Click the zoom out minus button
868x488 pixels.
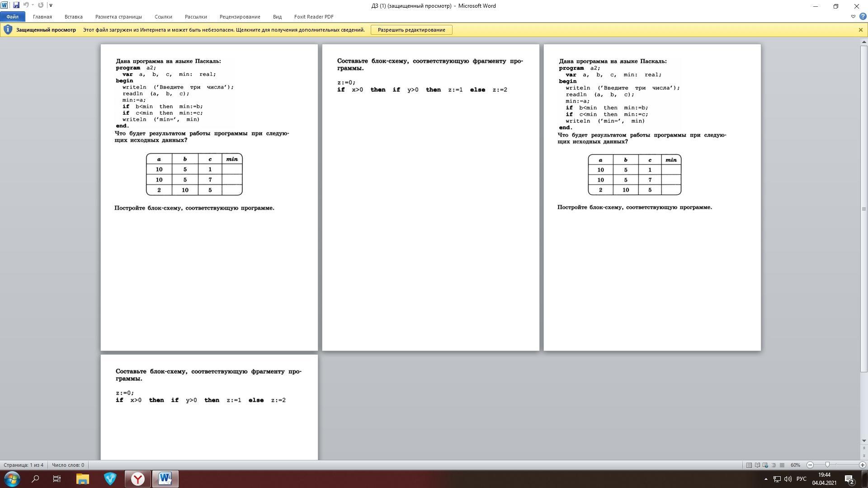[x=810, y=465]
